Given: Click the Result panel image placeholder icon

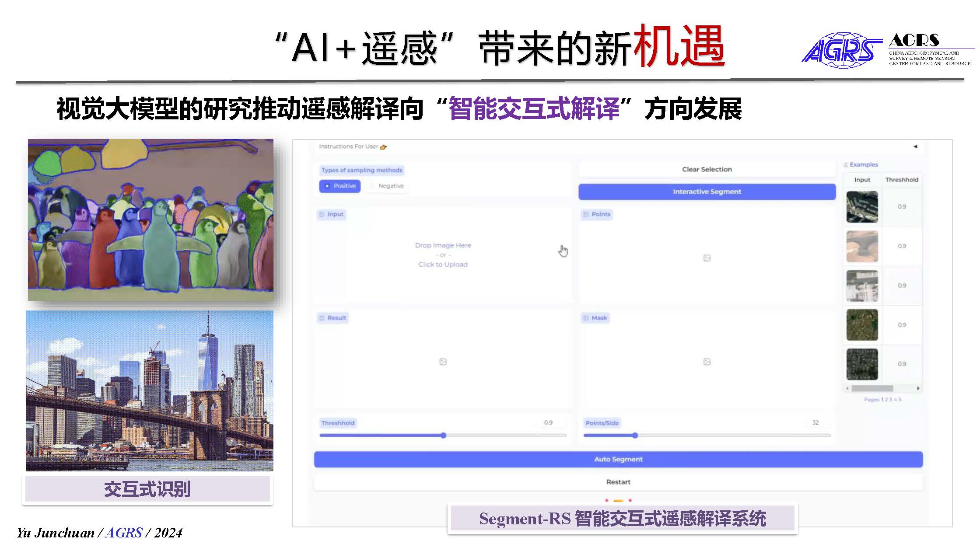Looking at the screenshot, I should (443, 362).
